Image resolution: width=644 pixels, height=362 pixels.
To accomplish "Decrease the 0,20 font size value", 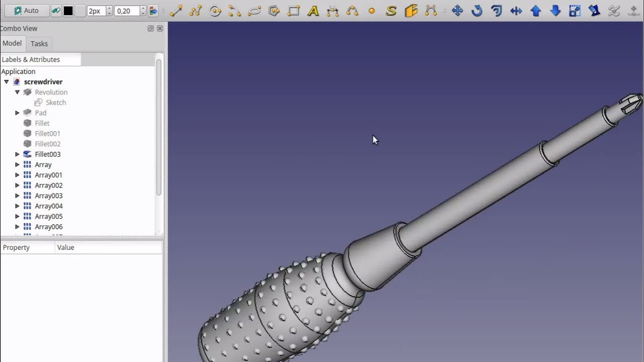I will (143, 14).
